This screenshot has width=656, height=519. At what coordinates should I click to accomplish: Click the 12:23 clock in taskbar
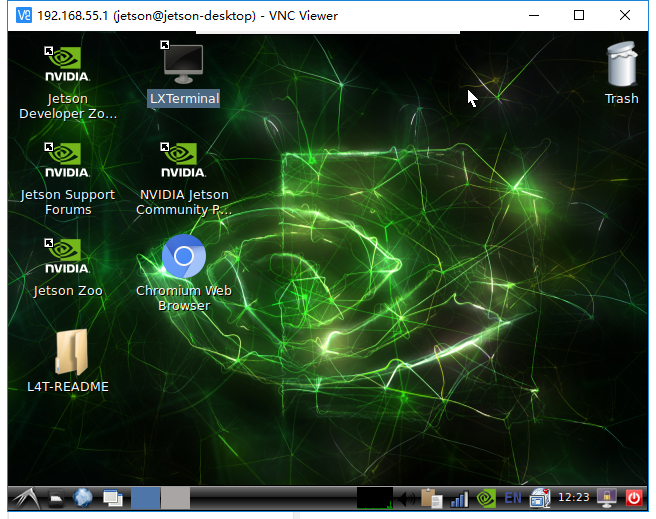pos(574,497)
